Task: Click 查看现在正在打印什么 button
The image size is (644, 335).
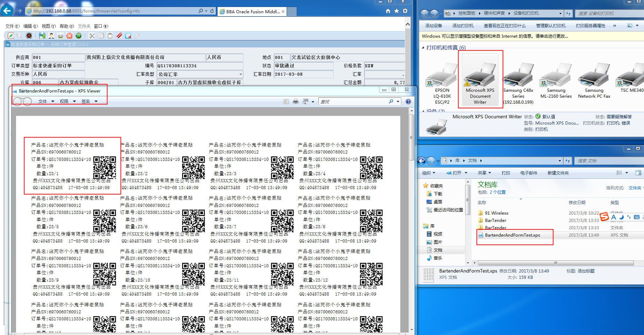Action: pos(505,25)
